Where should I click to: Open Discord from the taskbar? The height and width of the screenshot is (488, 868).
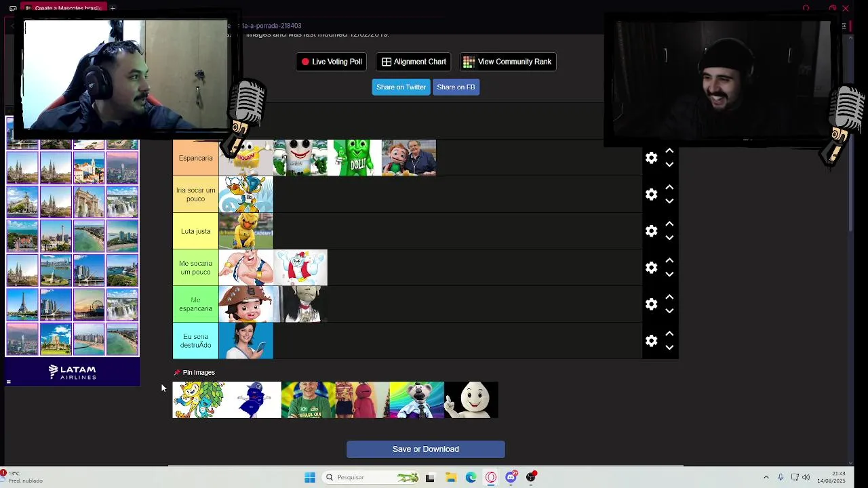point(511,477)
